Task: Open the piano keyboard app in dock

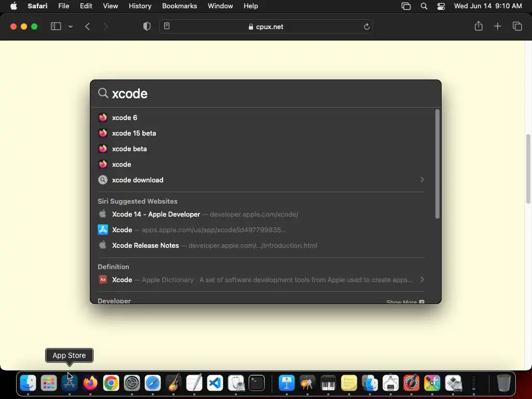Action: pyautogui.click(x=328, y=383)
